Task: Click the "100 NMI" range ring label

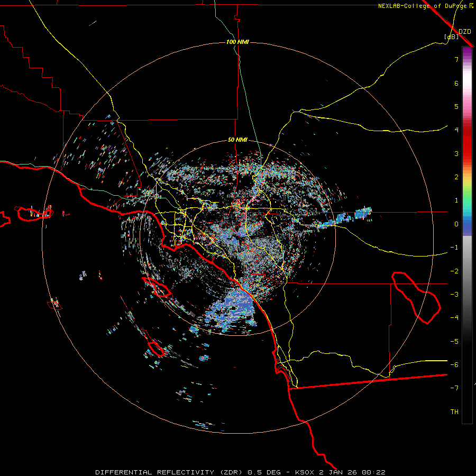Action: coord(237,42)
